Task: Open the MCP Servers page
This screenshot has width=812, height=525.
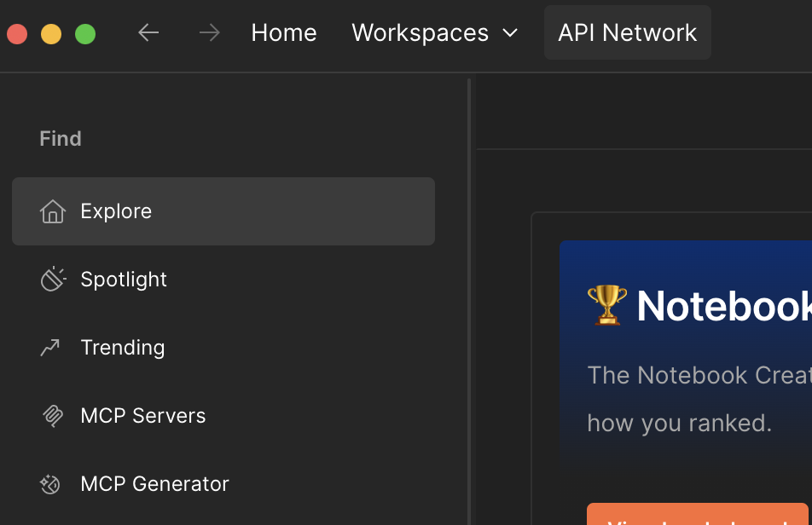Action: point(143,416)
